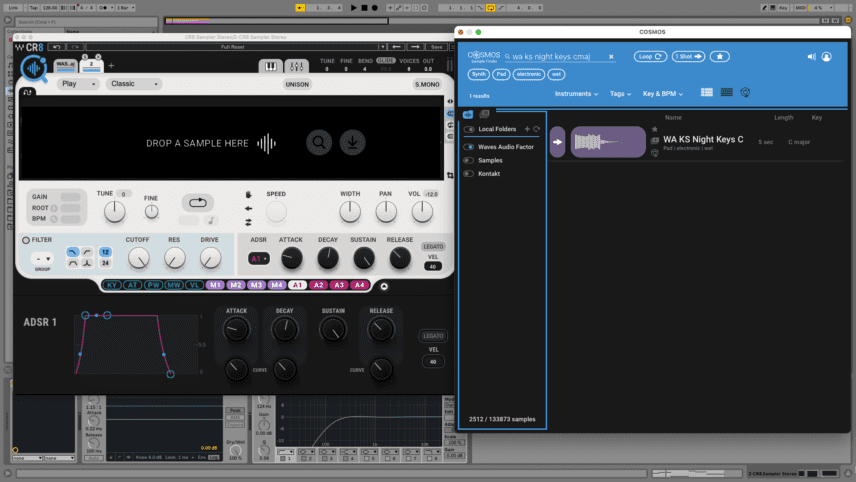Go to previous preset with left arrow
Screen dimensions: 856x482
pos(397,47)
